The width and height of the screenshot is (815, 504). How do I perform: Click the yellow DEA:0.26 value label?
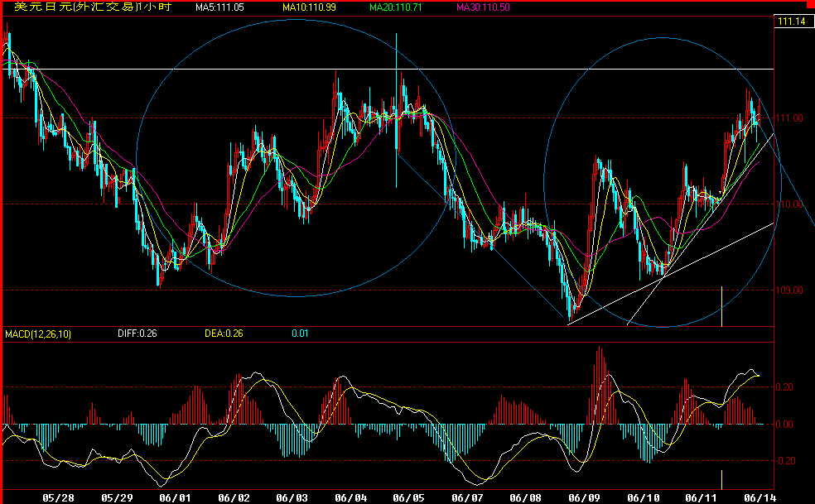224,334
